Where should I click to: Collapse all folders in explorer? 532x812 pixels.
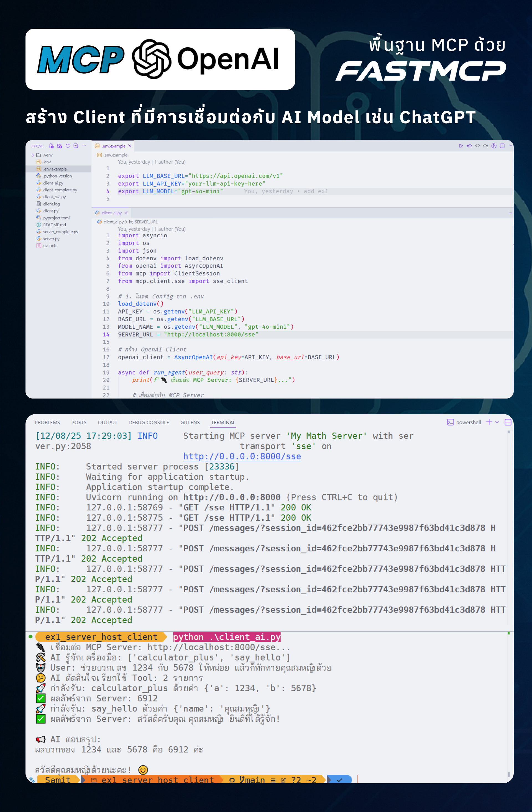[x=76, y=146]
